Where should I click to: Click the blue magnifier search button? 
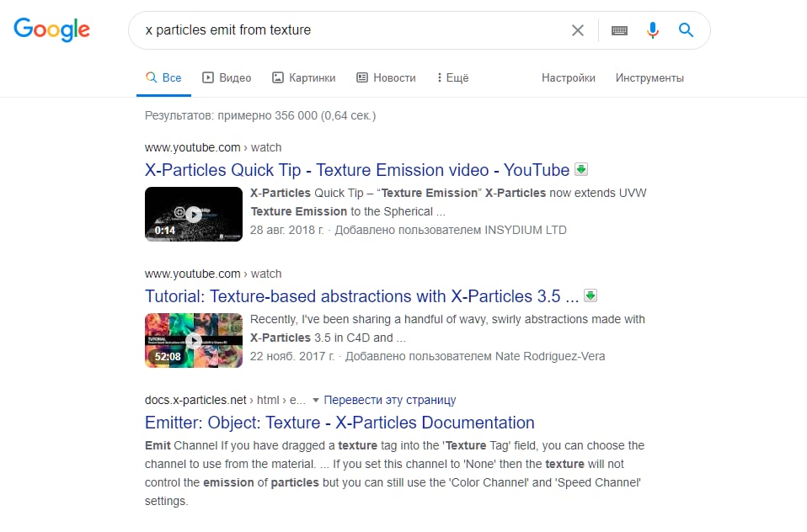(x=686, y=29)
